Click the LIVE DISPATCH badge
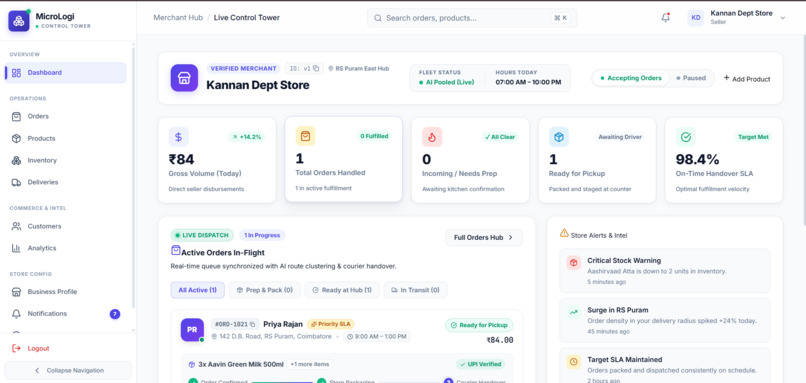 (x=202, y=235)
